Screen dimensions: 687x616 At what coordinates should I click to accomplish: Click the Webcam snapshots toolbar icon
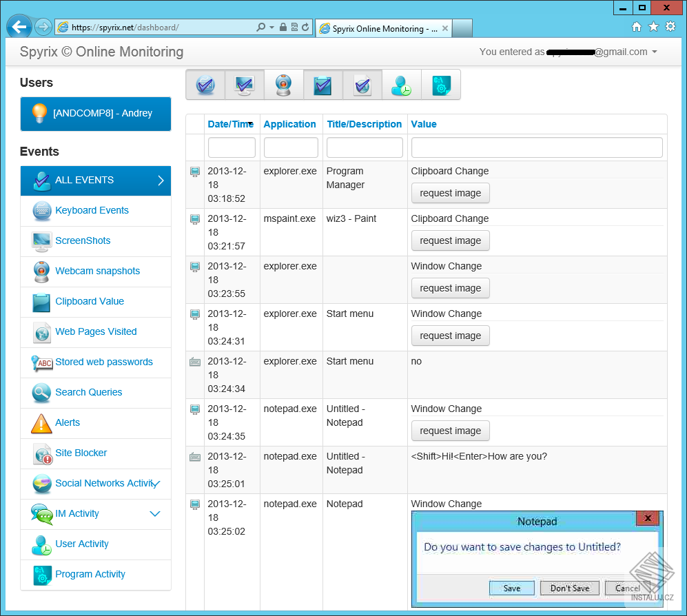283,84
